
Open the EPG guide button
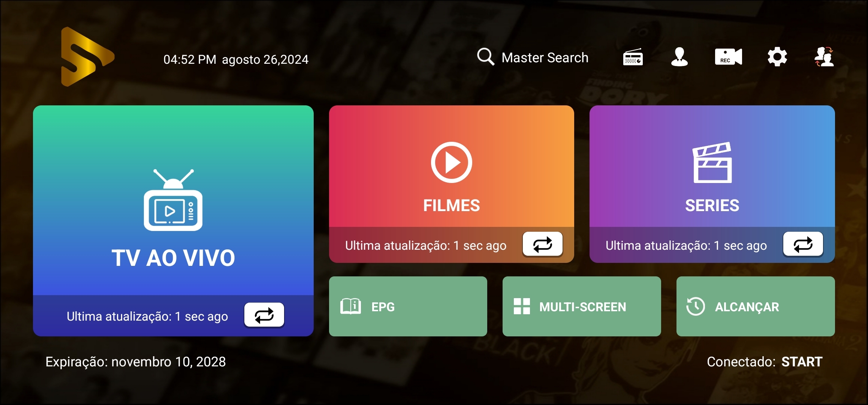408,306
